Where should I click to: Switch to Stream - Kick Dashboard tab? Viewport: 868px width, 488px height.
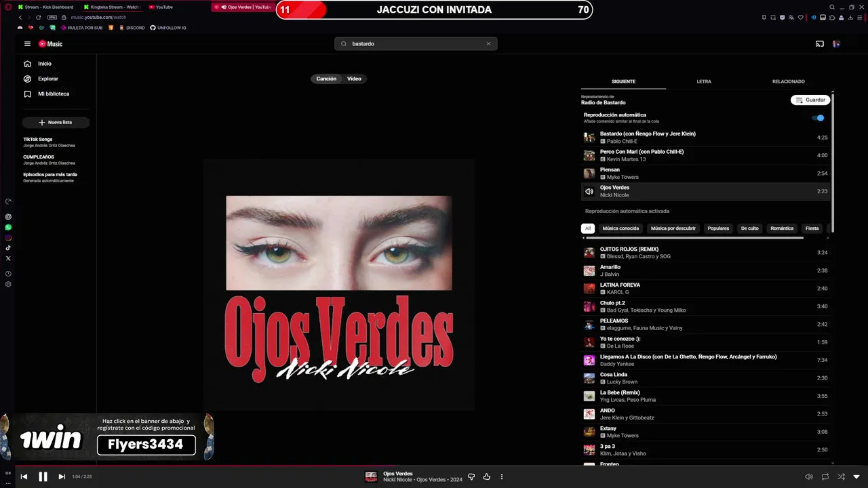[x=45, y=7]
